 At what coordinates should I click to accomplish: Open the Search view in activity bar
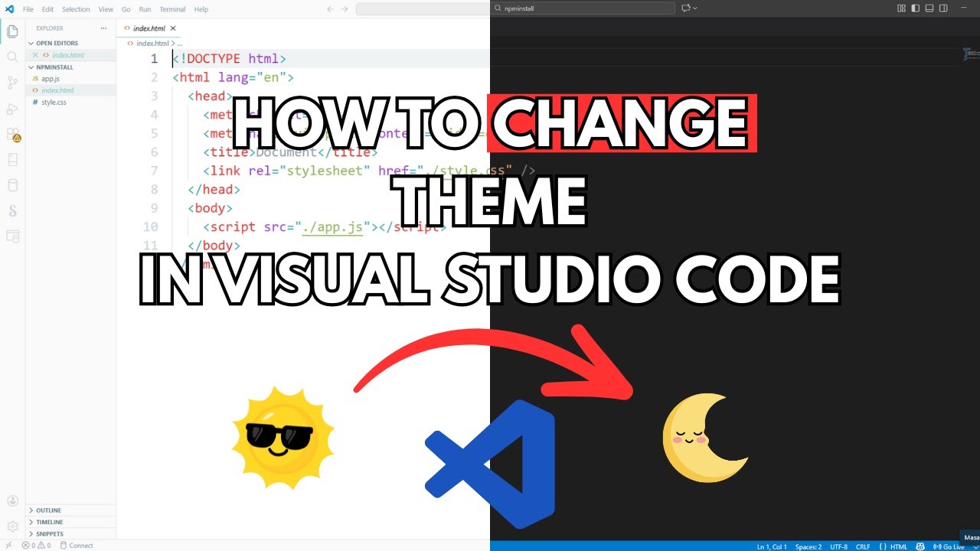[x=12, y=57]
